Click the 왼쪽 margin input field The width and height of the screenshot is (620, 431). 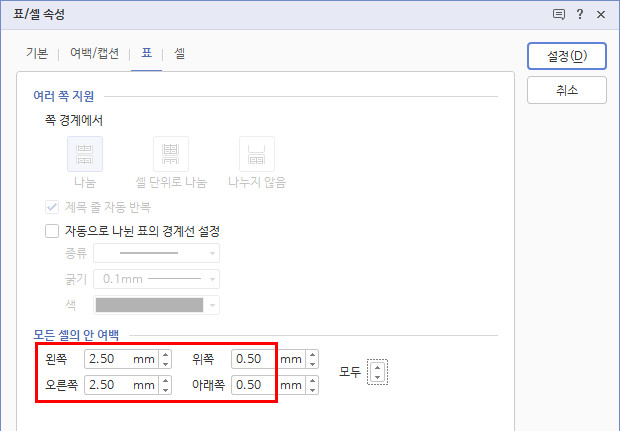click(x=121, y=359)
